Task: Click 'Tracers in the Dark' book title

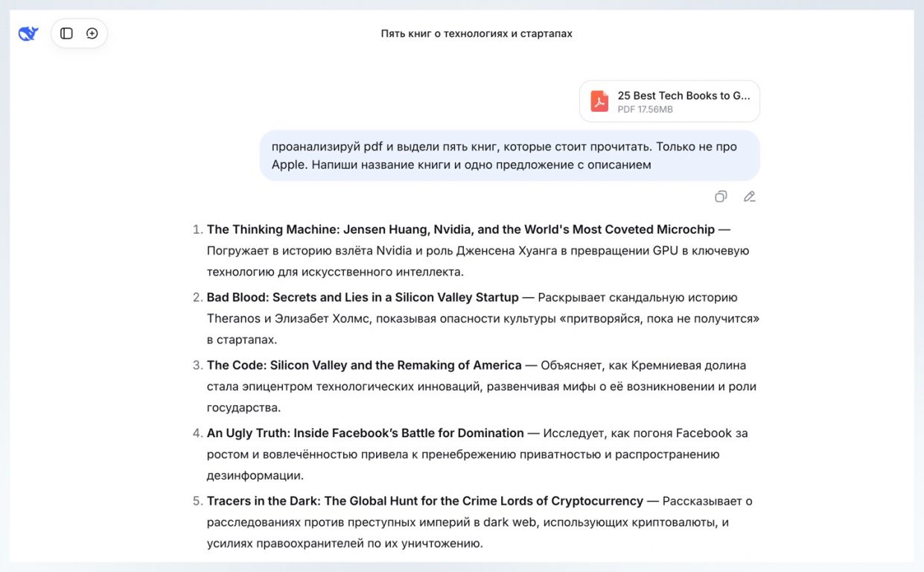Action: pyautogui.click(x=425, y=500)
